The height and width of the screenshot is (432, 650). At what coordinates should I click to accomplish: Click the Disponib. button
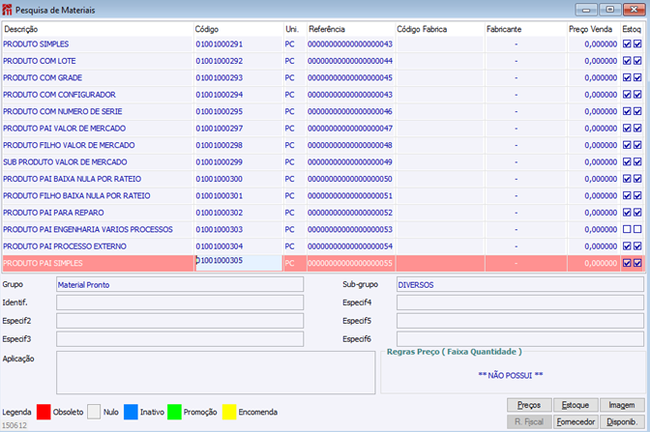click(621, 422)
